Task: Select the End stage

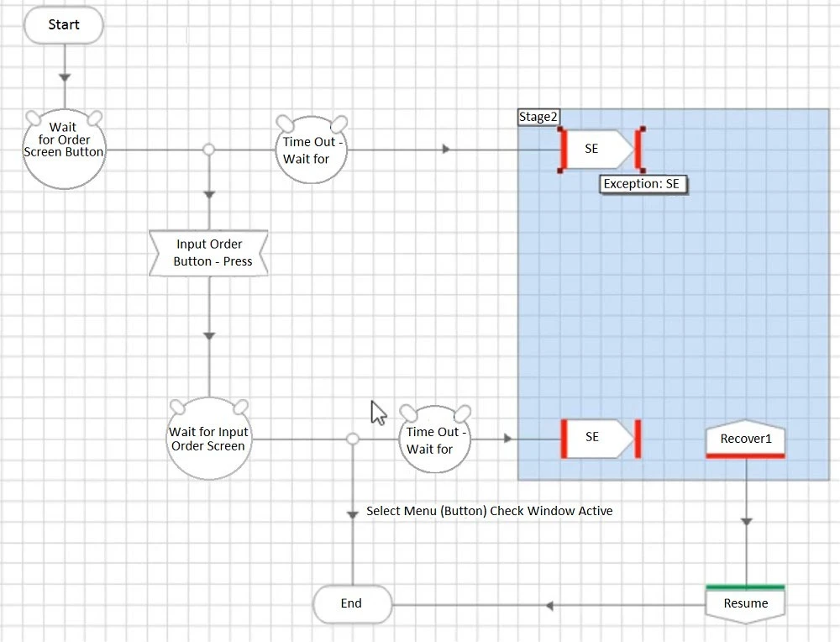Action: click(352, 603)
